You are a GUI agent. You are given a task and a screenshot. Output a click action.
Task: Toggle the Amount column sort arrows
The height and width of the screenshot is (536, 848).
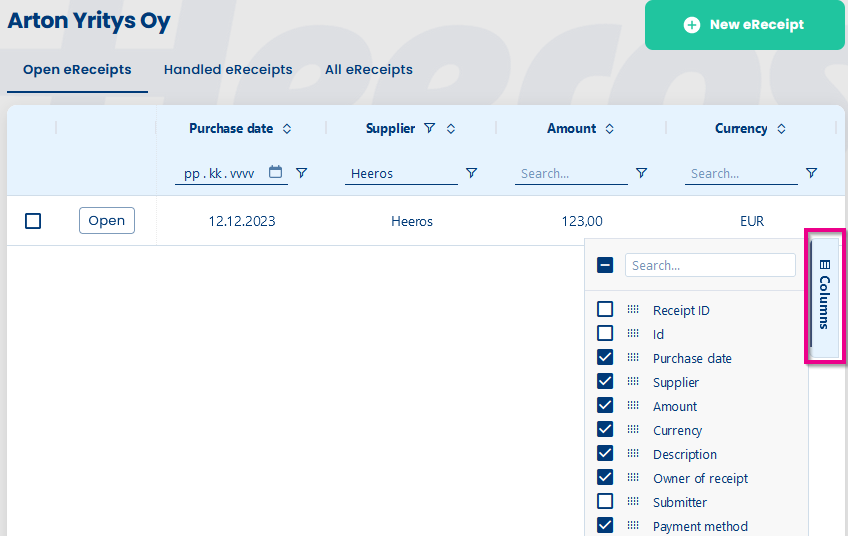pos(610,129)
